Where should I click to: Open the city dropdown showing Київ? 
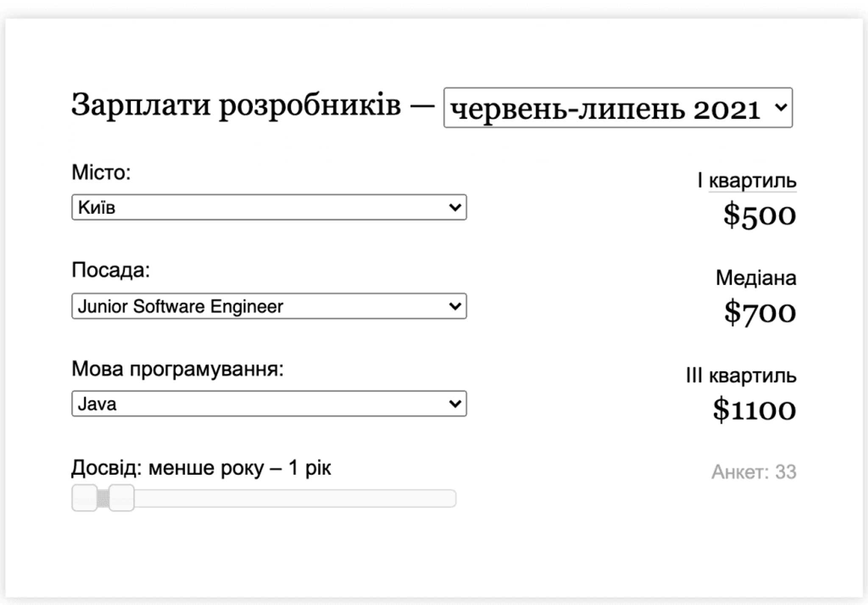coord(269,208)
